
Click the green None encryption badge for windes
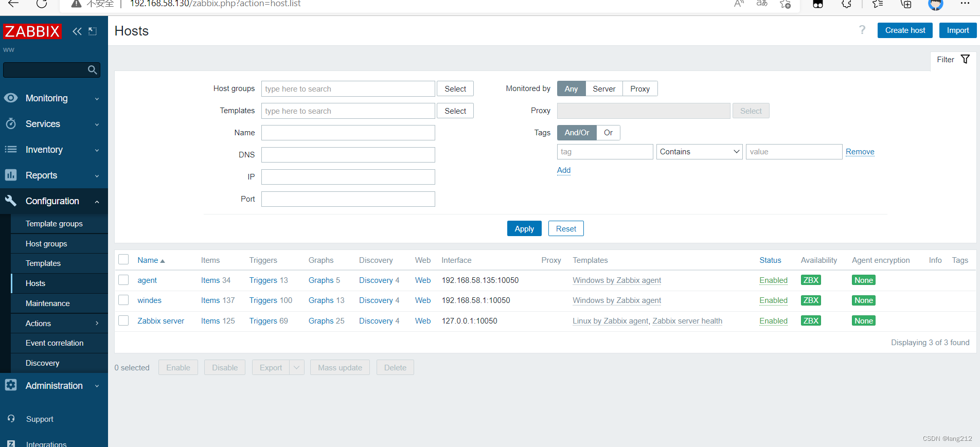864,300
